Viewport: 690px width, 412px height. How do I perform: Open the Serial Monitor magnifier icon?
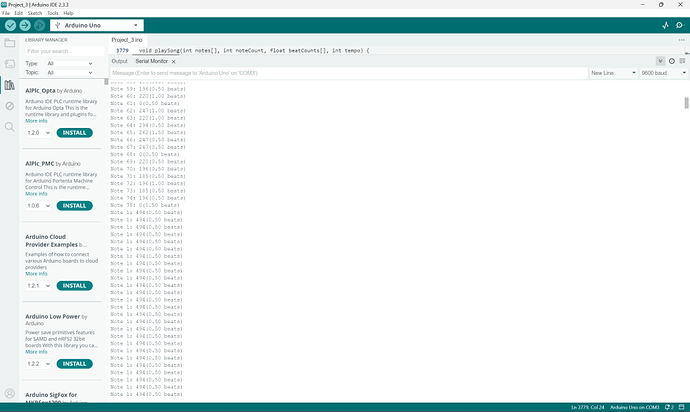click(679, 26)
